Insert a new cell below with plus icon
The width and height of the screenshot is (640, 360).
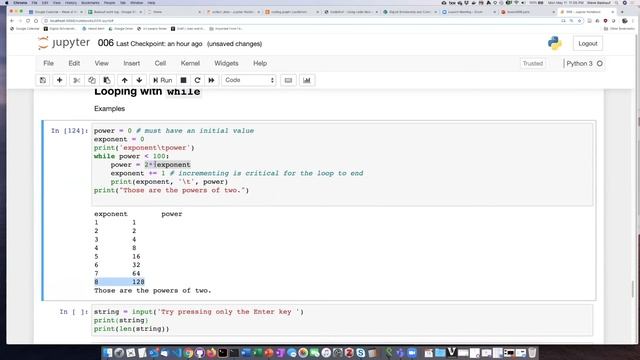[59, 80]
